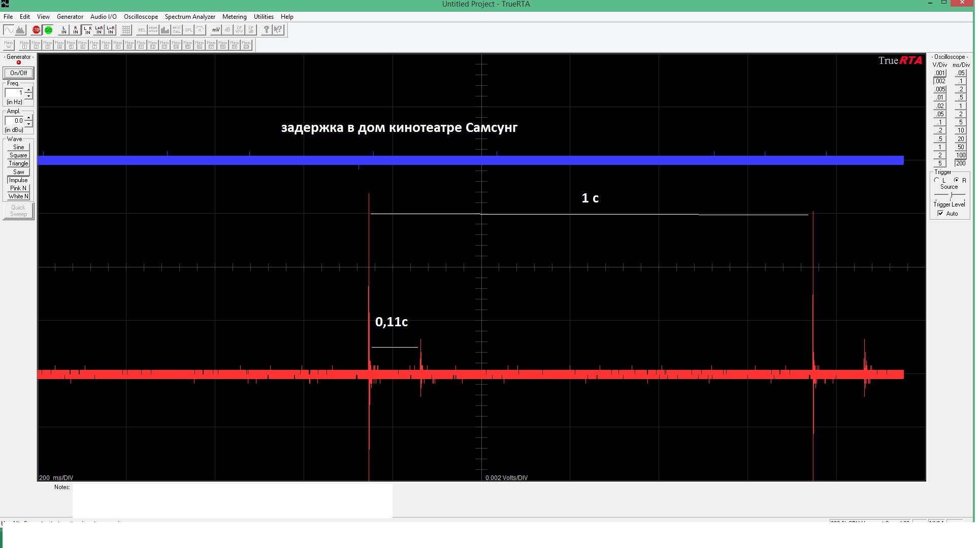The height and width of the screenshot is (548, 980).
Task: Select the Saw wave type
Action: point(18,172)
